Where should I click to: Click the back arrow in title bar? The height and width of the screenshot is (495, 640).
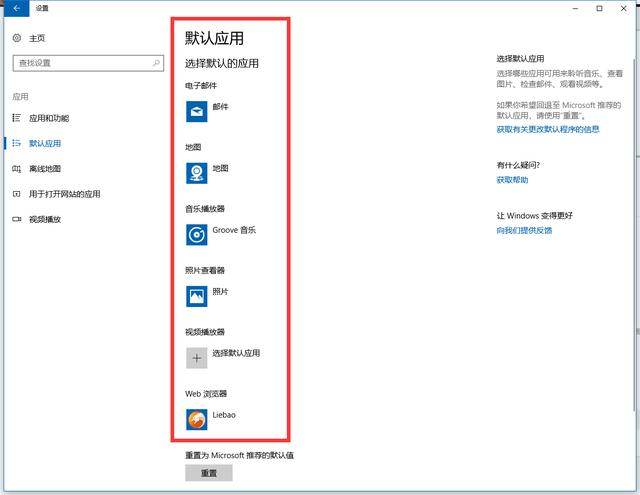(15, 8)
